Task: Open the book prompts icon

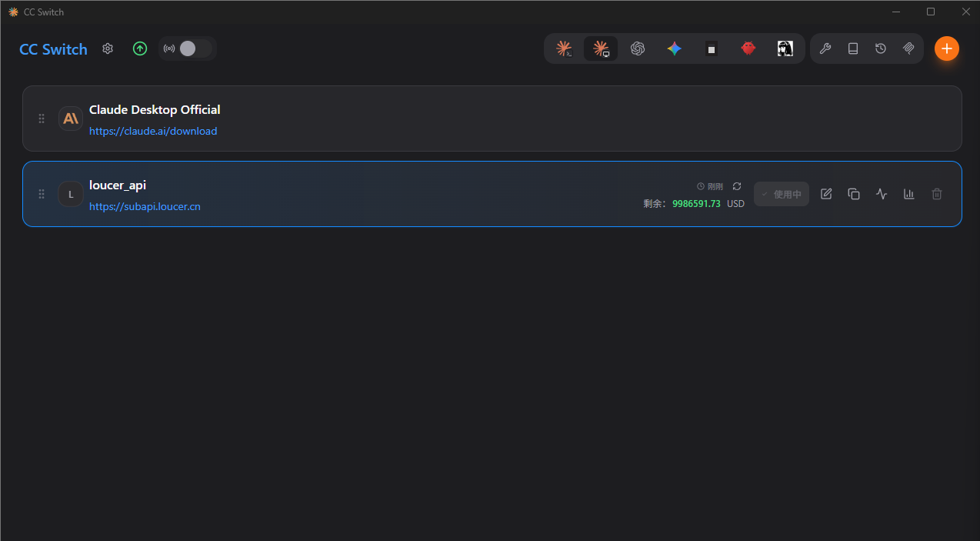Action: [x=853, y=48]
